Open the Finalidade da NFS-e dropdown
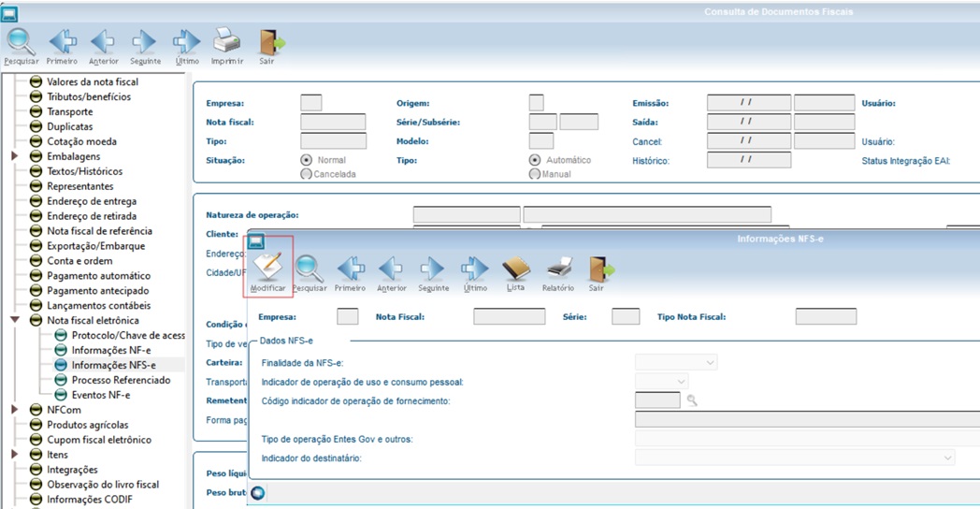This screenshot has height=509, width=980. tap(676, 362)
